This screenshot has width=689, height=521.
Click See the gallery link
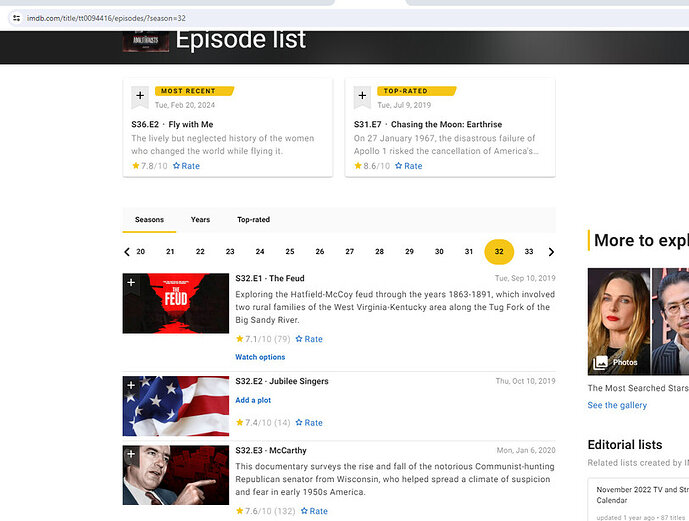[x=617, y=405]
